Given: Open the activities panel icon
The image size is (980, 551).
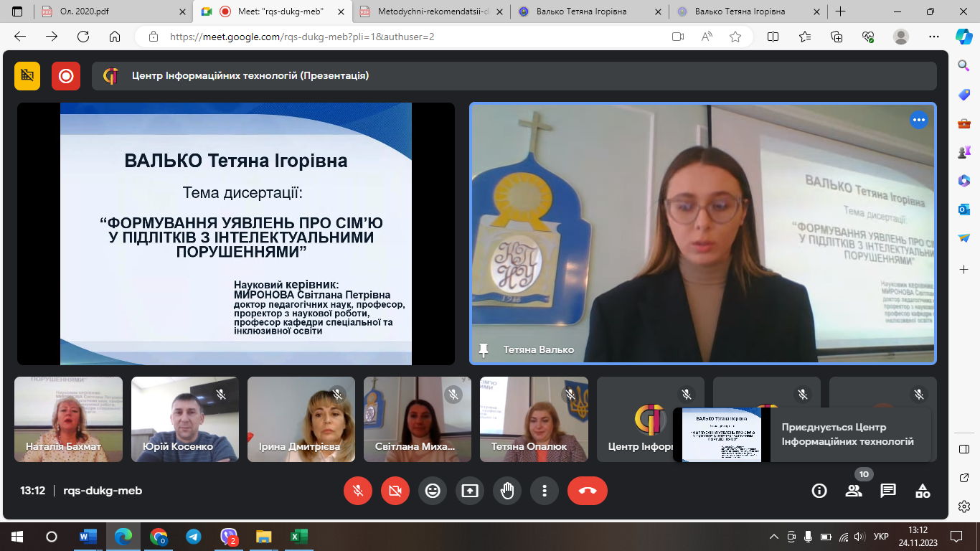Looking at the screenshot, I should (x=923, y=491).
